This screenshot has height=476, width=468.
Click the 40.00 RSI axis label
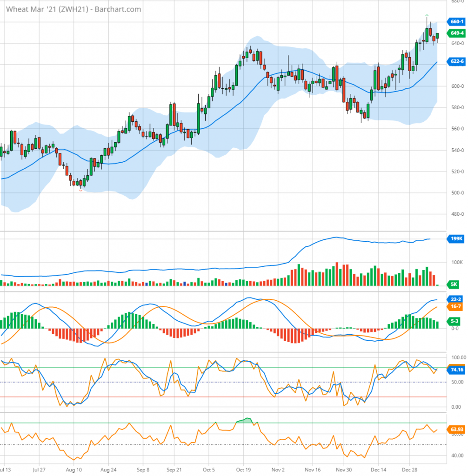coord(457,456)
